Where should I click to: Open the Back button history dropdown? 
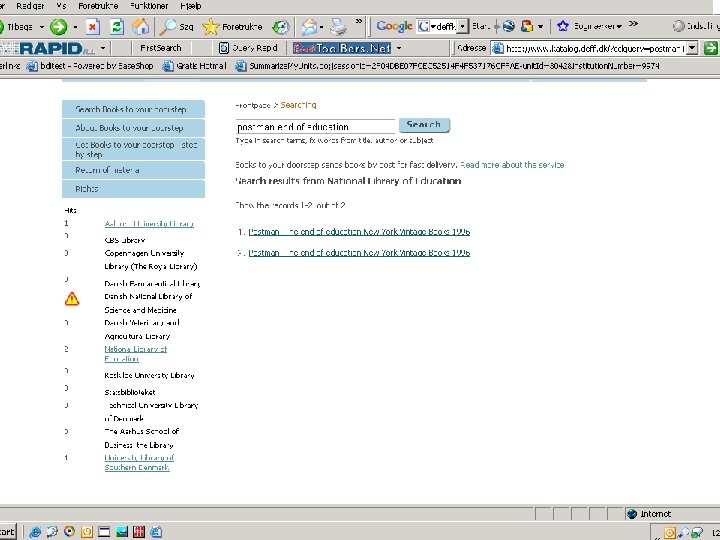point(42,27)
